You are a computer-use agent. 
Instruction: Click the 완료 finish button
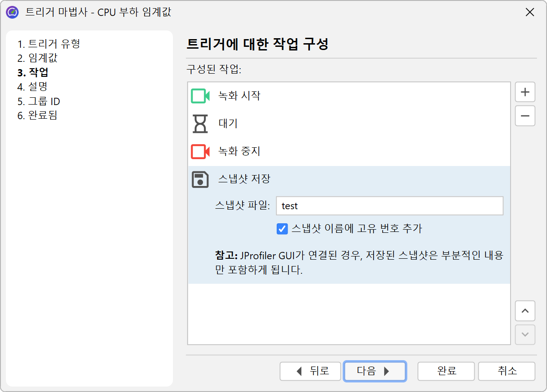(446, 371)
